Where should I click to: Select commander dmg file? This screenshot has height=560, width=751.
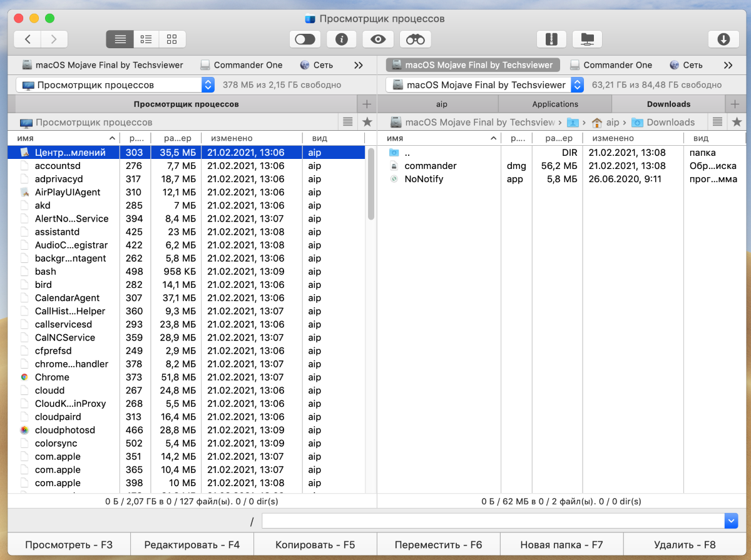click(x=561, y=166)
